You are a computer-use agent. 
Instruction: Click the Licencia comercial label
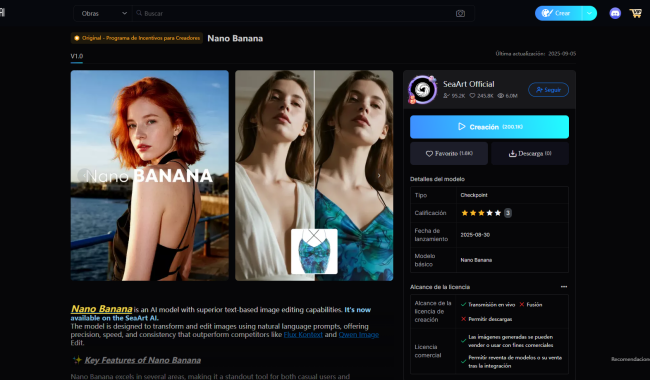click(x=428, y=351)
